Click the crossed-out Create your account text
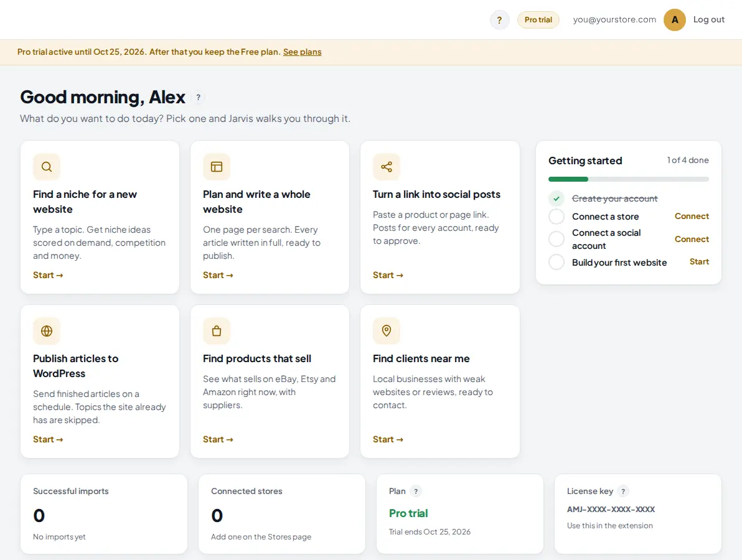 pos(615,198)
